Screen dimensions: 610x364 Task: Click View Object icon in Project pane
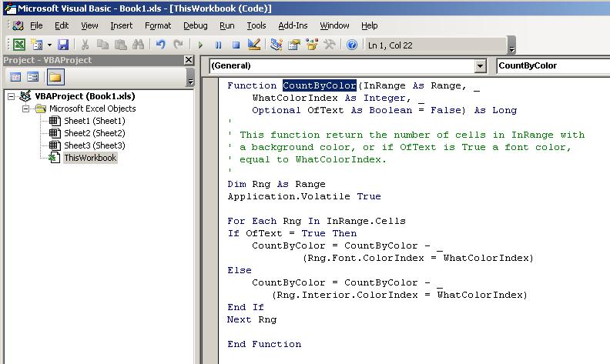click(32, 77)
